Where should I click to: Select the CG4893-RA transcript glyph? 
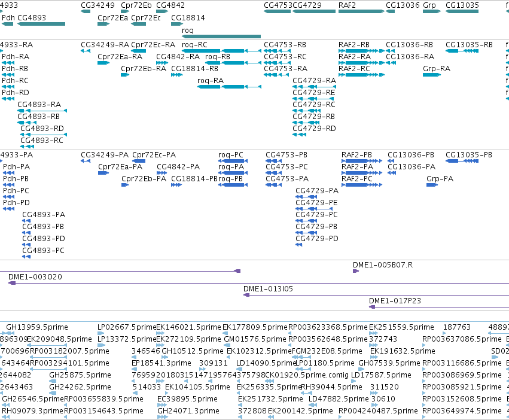(x=42, y=111)
